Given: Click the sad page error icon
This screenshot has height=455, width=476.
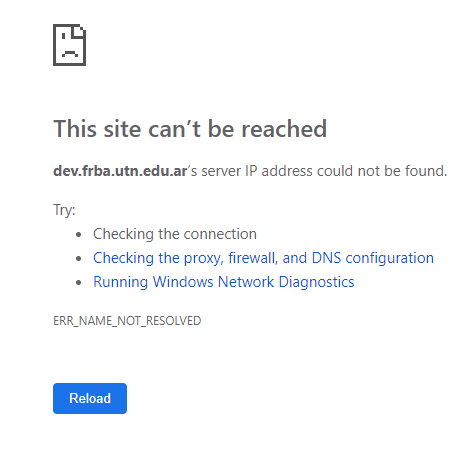Looking at the screenshot, I should pyautogui.click(x=69, y=45).
